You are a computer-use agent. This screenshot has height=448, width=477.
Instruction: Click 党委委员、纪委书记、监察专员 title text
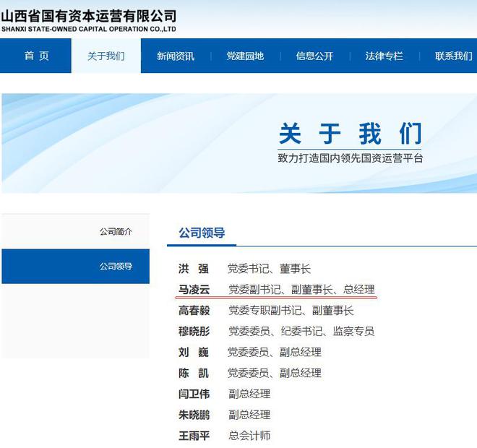pyautogui.click(x=301, y=331)
